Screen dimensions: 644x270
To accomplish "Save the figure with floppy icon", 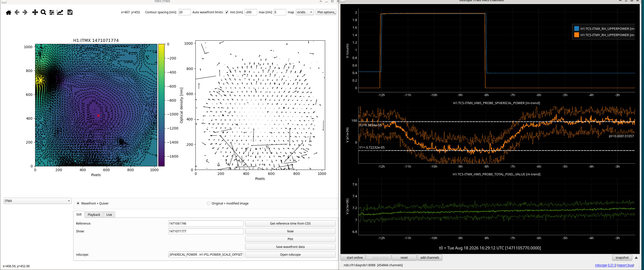I will (70, 12).
